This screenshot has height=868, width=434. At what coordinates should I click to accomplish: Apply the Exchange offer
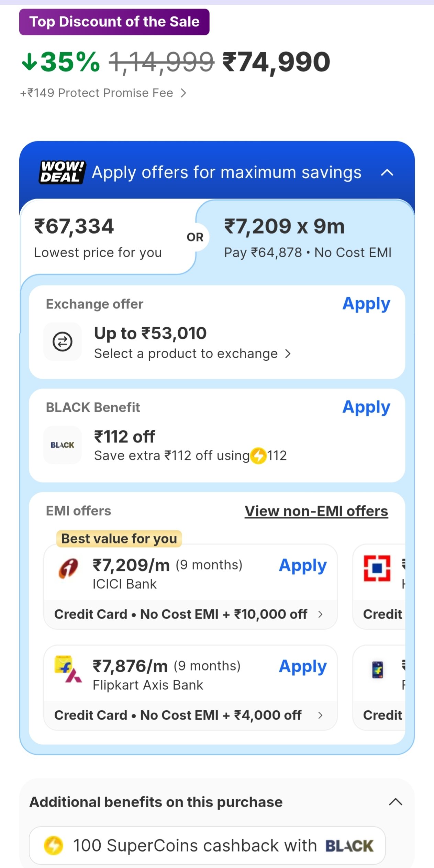tap(366, 304)
